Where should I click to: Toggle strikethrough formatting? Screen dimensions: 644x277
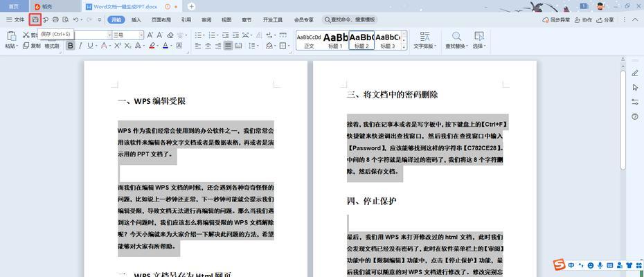104,46
